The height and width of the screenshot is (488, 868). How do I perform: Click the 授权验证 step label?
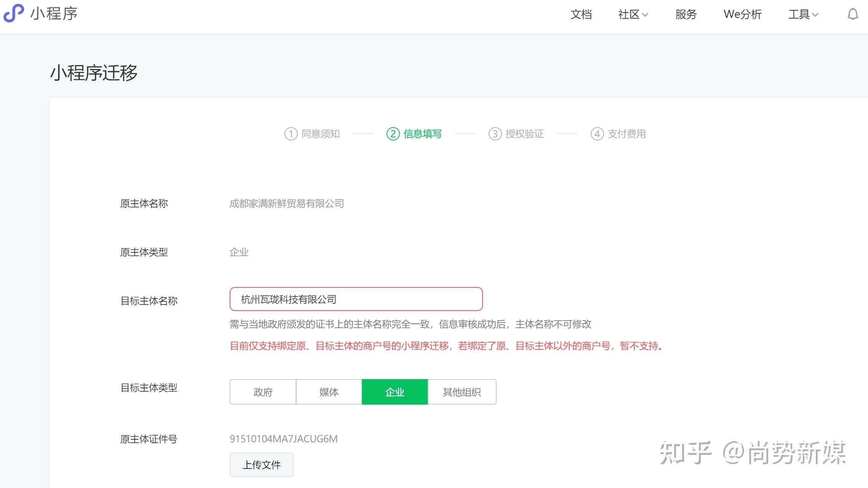pos(524,134)
